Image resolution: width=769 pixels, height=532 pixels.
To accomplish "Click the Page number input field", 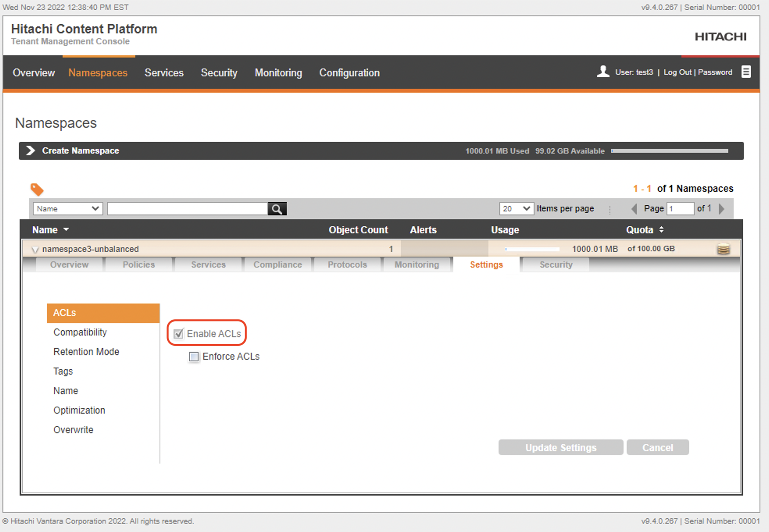I will point(680,209).
